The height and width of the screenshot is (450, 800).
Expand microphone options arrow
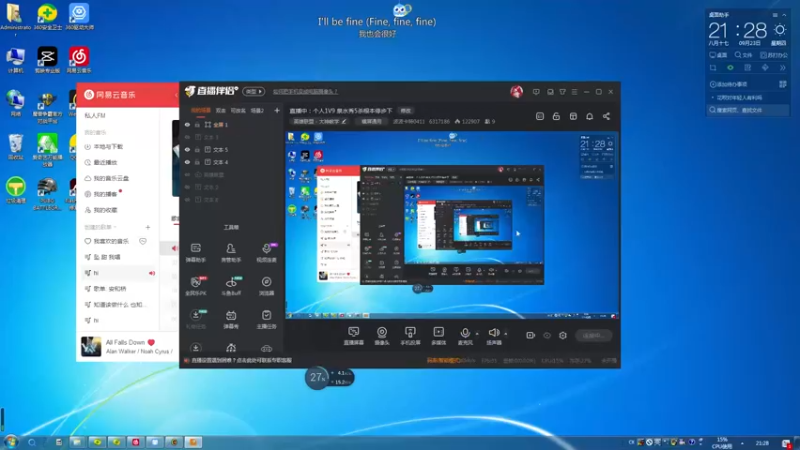tap(477, 334)
